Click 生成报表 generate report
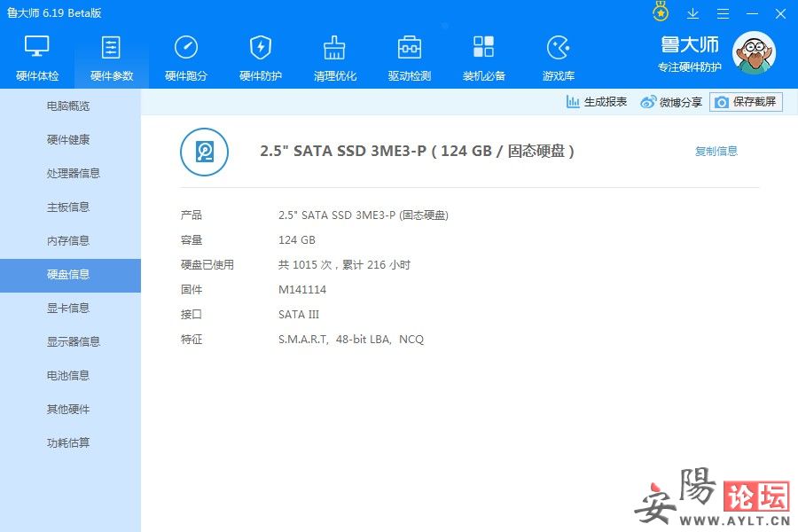This screenshot has width=798, height=532. click(x=597, y=102)
